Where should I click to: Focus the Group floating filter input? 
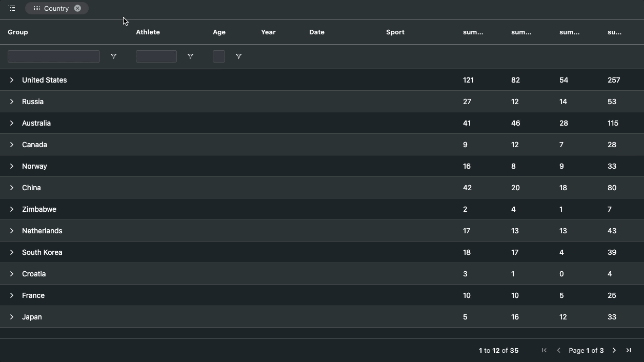pyautogui.click(x=54, y=56)
